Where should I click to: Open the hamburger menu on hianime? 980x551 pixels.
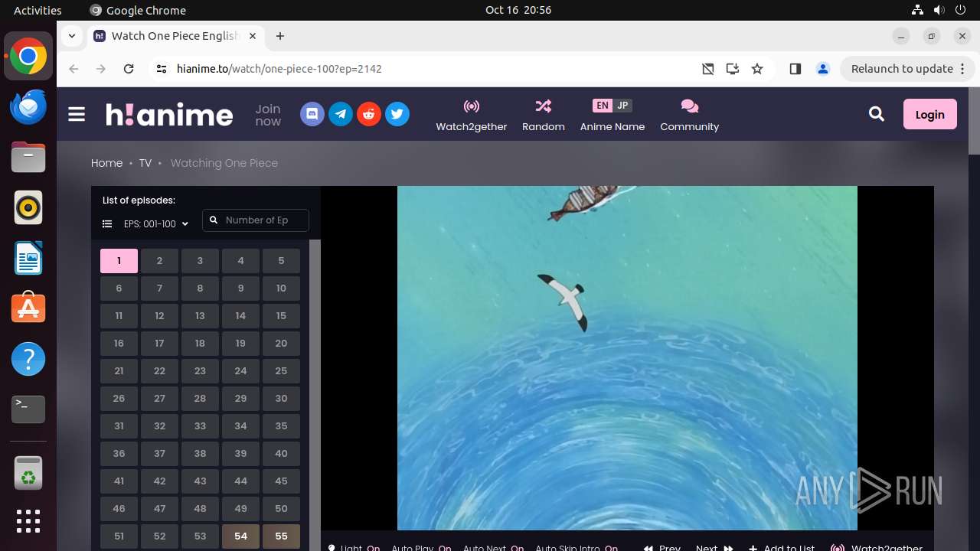tap(77, 115)
